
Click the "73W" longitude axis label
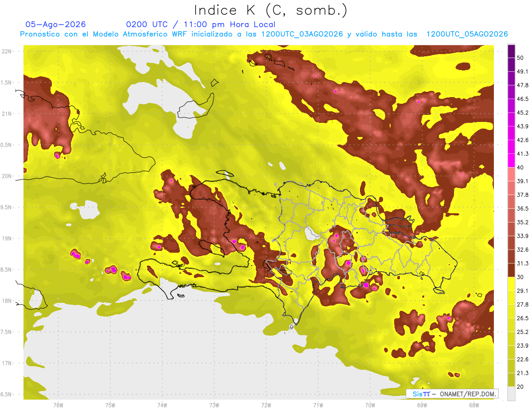[x=214, y=405]
